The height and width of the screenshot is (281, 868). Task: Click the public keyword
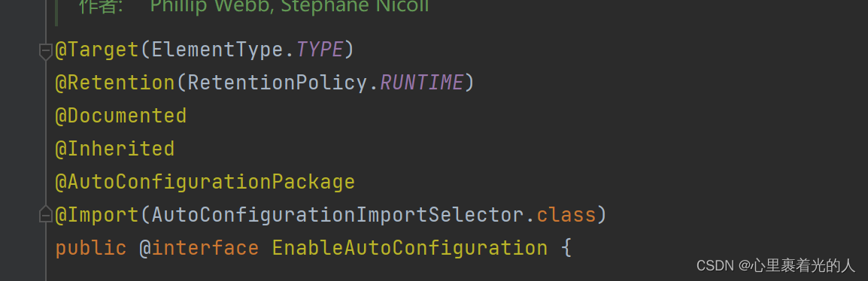point(91,248)
